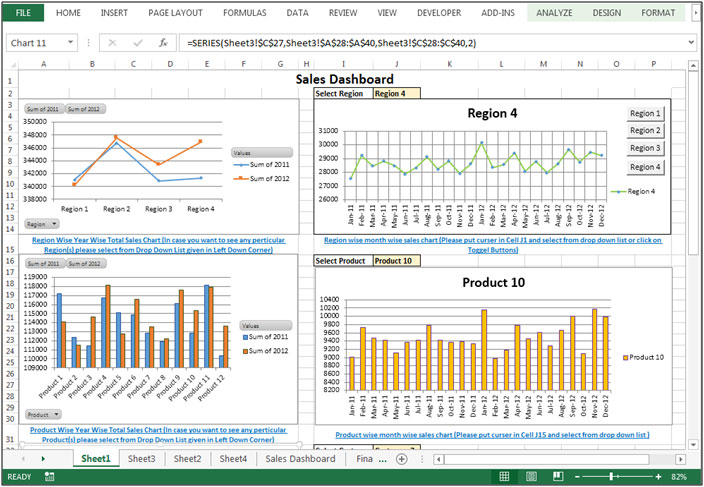The image size is (704, 487).
Task: Select the Region 4 cell next to Select Region
Action: (397, 93)
